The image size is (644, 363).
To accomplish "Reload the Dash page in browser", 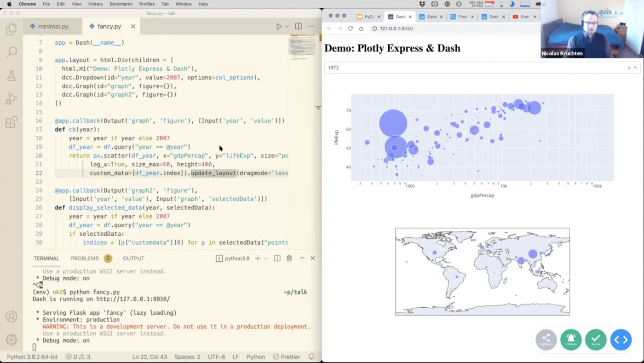I will [x=351, y=29].
